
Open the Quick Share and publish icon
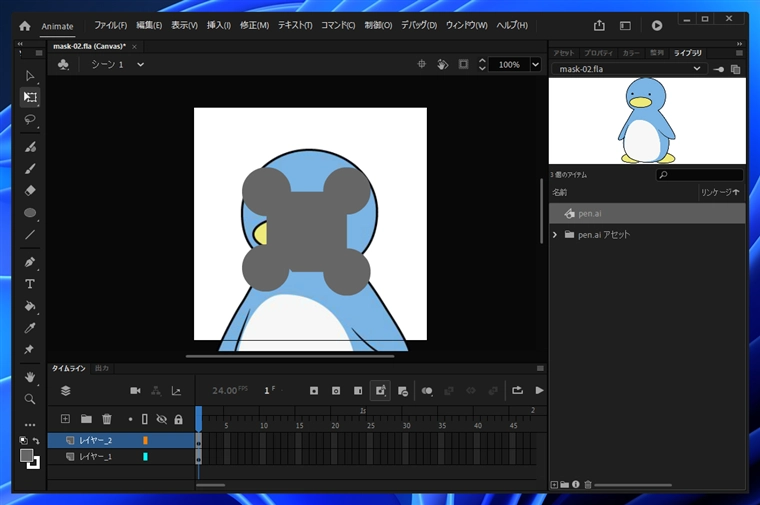(x=599, y=25)
